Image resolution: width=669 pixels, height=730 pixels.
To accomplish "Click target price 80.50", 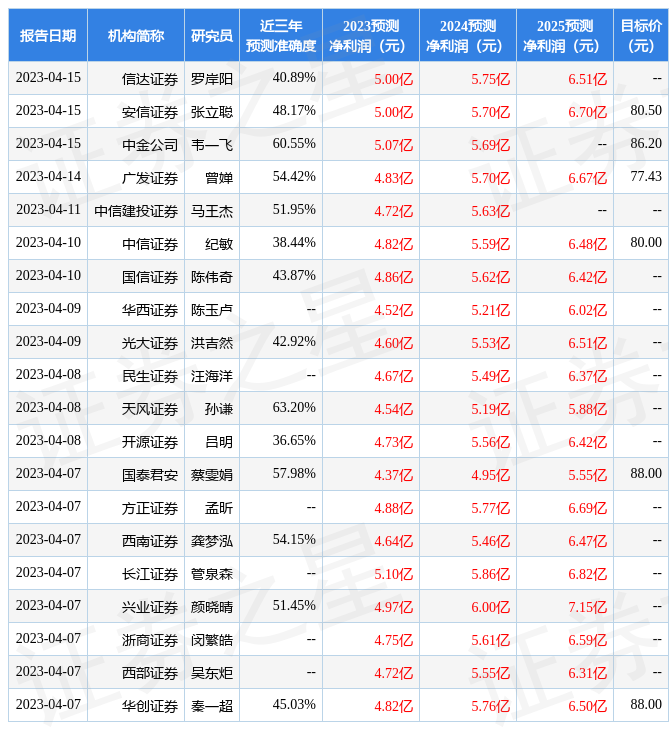I will [646, 110].
